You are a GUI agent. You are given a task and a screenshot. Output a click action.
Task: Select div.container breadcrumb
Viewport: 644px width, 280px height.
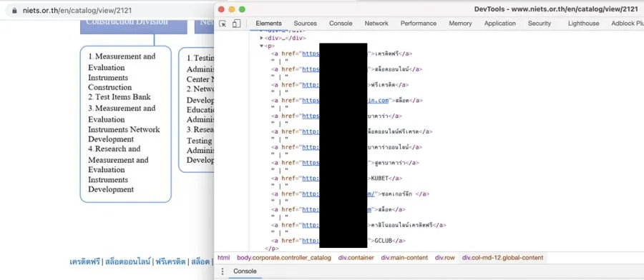pyautogui.click(x=356, y=258)
